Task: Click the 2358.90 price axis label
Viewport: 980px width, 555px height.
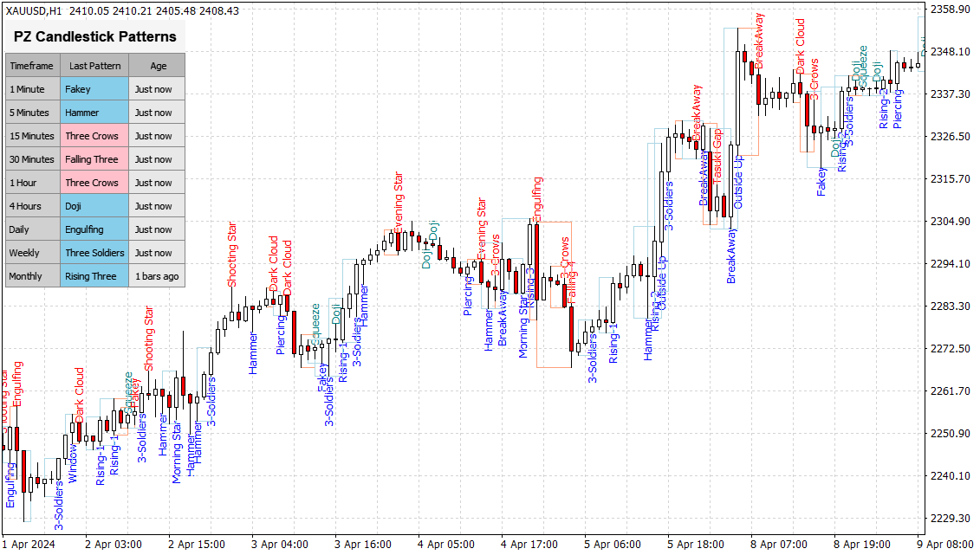Action: click(950, 10)
